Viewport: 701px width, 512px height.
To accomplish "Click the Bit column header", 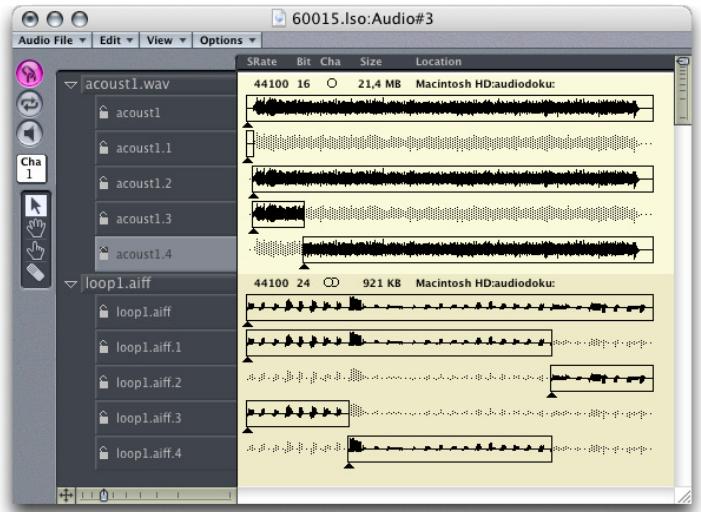I will click(x=303, y=62).
